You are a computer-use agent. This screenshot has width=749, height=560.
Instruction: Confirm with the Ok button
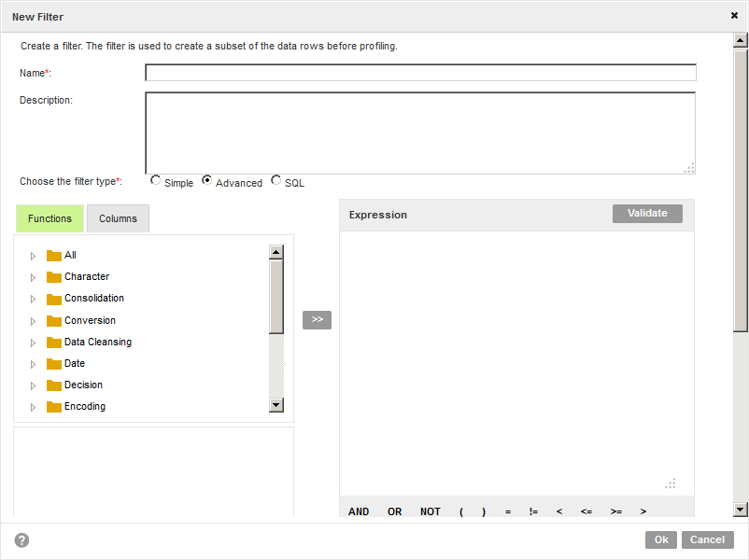pos(660,540)
